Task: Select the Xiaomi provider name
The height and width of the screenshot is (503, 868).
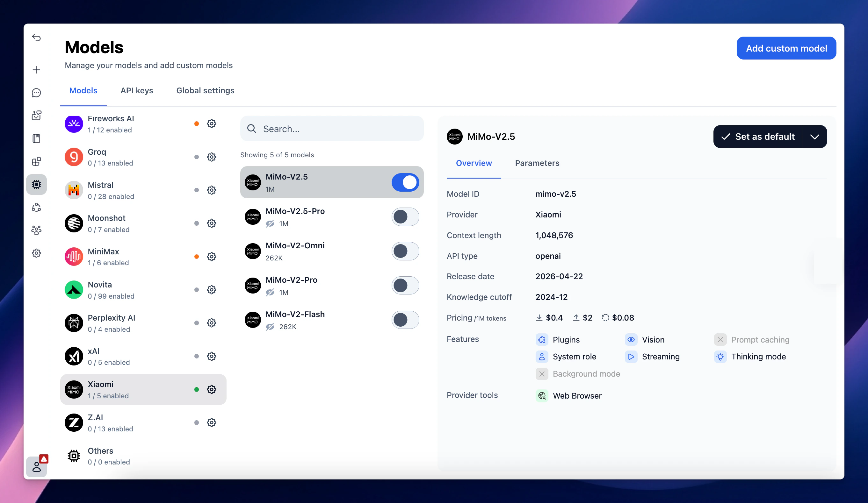Action: point(100,384)
